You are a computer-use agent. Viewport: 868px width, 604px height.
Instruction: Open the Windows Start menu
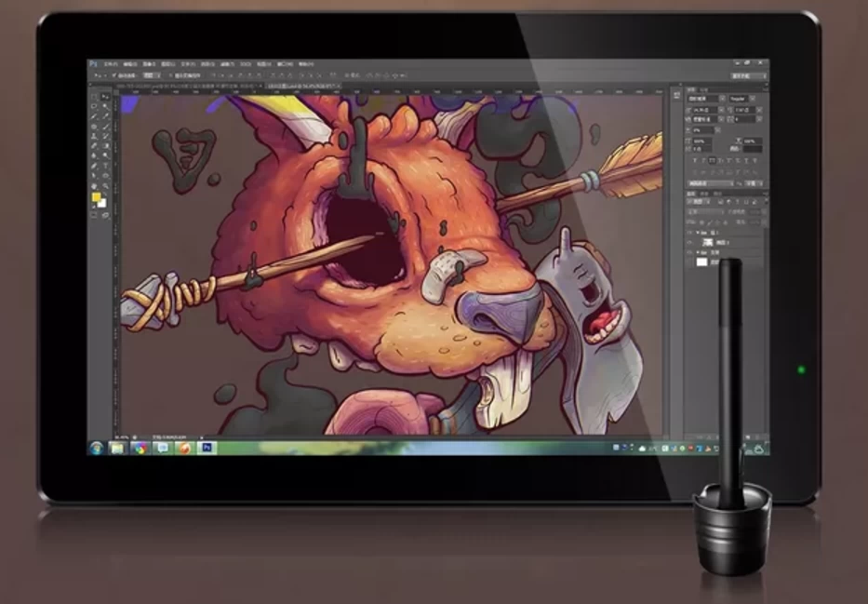tap(95, 448)
